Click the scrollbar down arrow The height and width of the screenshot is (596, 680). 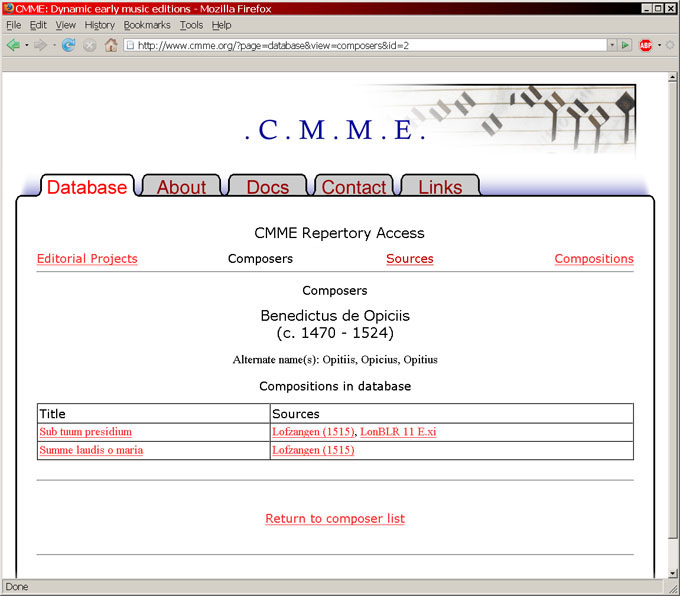coord(672,573)
